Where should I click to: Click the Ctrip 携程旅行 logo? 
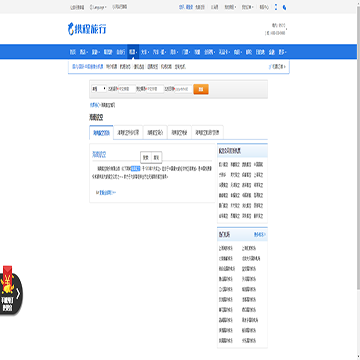click(x=87, y=29)
